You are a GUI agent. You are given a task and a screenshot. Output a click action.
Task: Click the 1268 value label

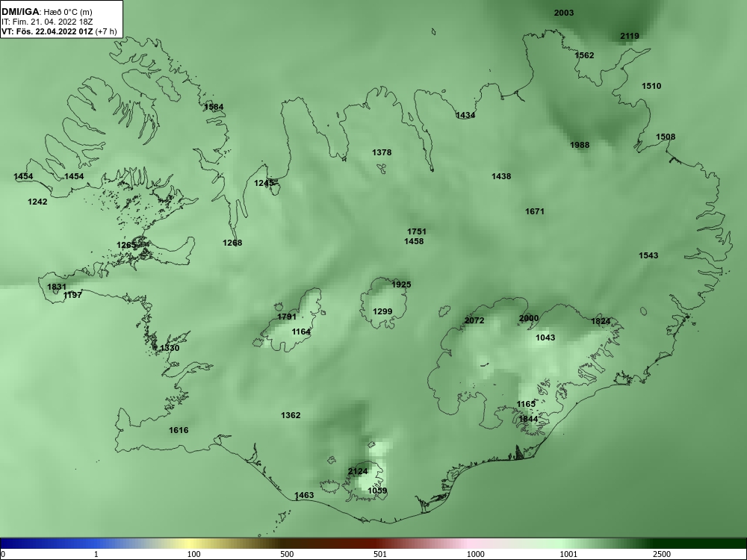(232, 243)
